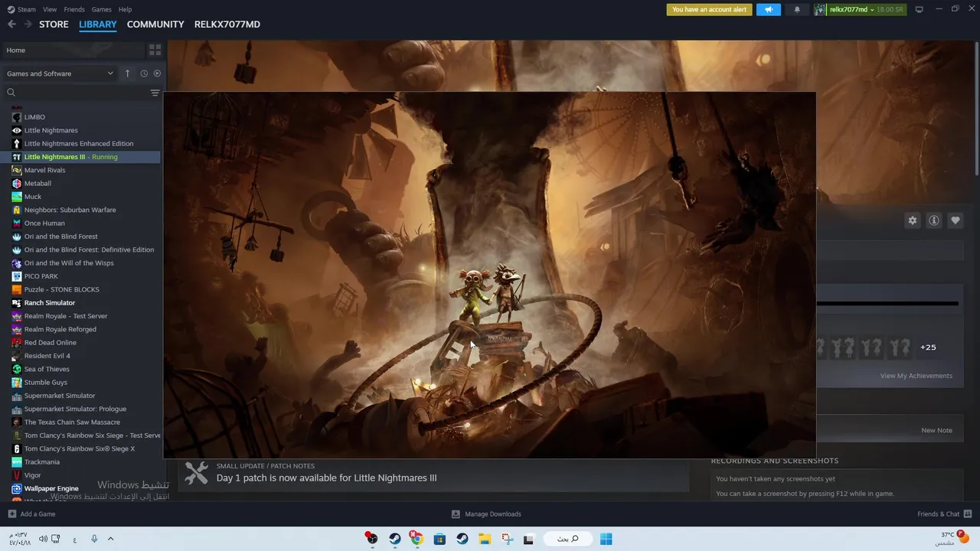Image resolution: width=980 pixels, height=551 pixels.
Task: Focus the library search field
Action: [x=77, y=93]
